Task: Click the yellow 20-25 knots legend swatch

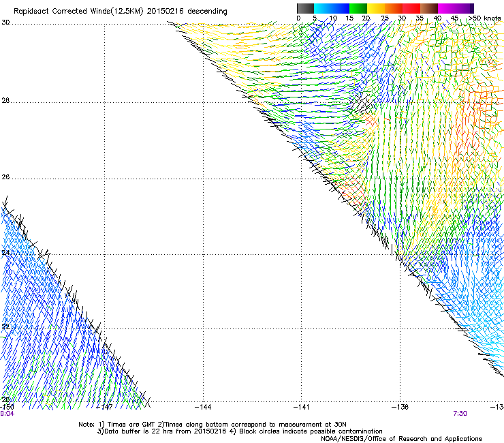Action: pyautogui.click(x=376, y=8)
